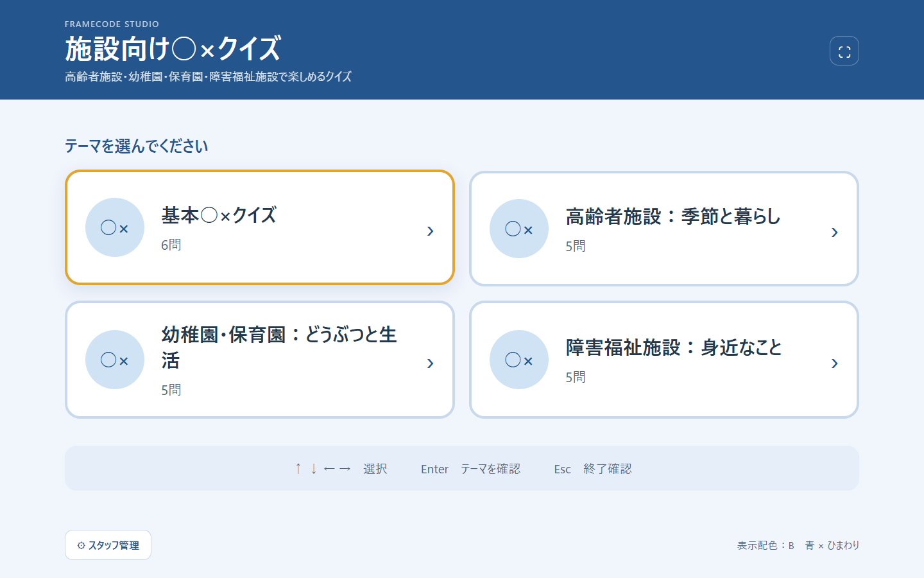The height and width of the screenshot is (578, 924).
Task: Click the 6問 count on 基本○×クイズ
Action: tap(171, 245)
